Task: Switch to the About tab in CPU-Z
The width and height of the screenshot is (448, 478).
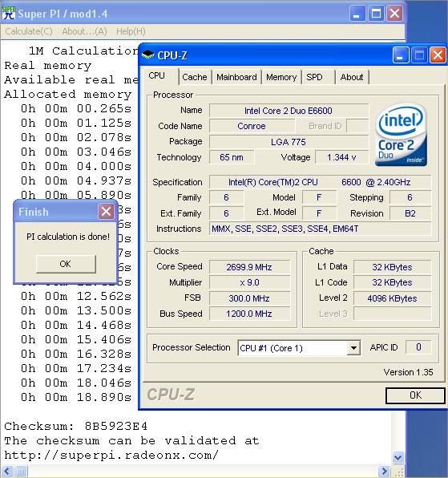Action: pyautogui.click(x=352, y=77)
